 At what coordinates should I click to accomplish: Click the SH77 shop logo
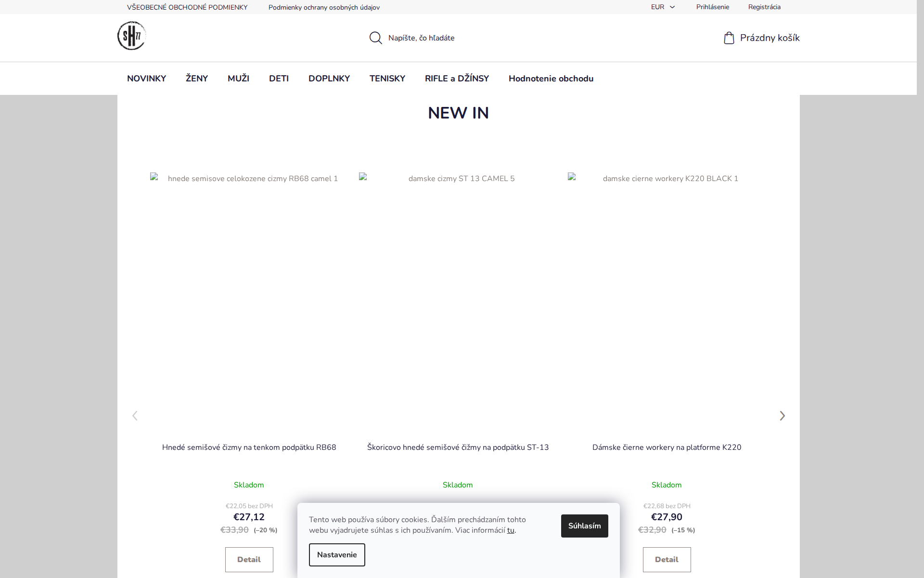click(131, 36)
